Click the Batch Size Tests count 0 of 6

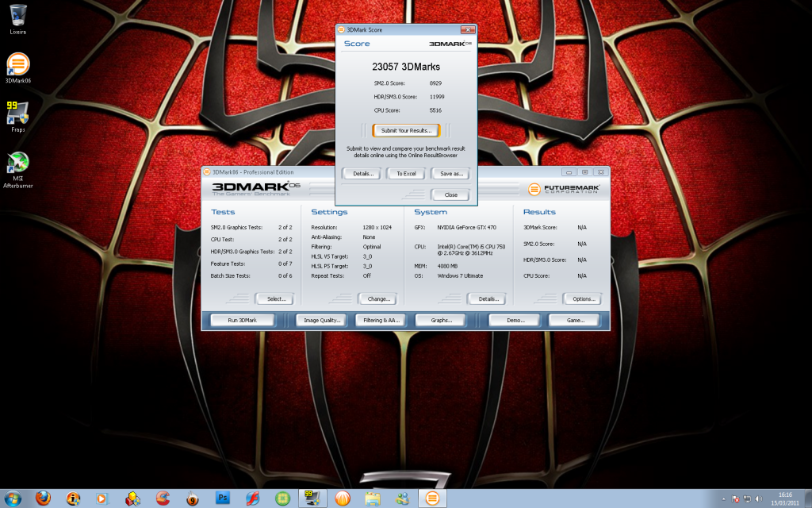(x=285, y=275)
